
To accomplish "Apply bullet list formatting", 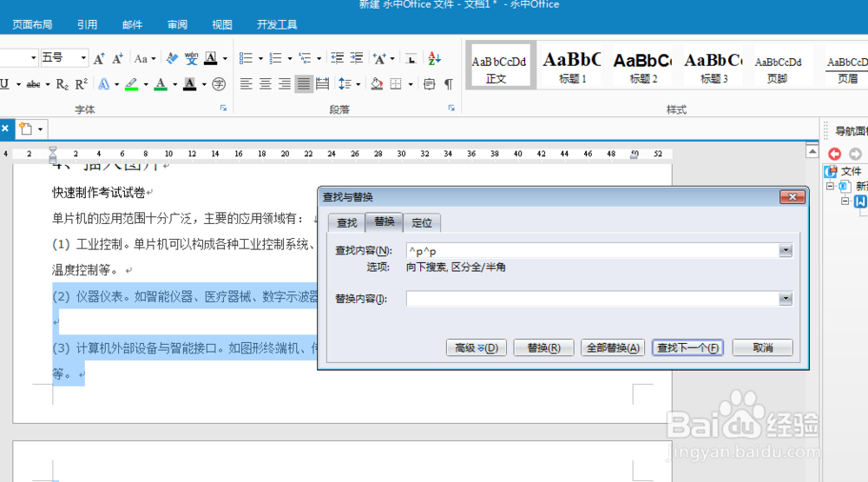I will 246,58.
